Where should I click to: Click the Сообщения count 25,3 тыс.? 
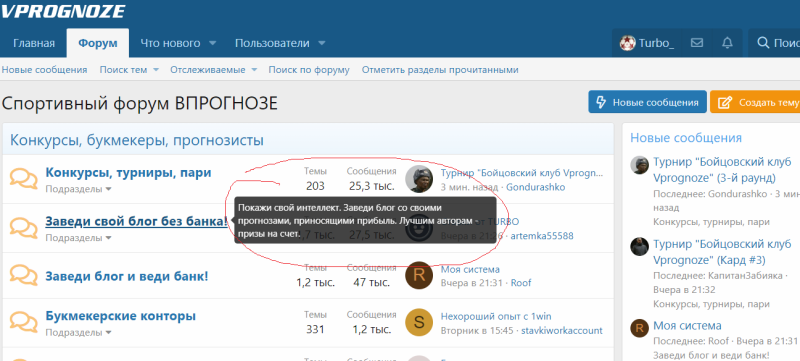[371, 186]
